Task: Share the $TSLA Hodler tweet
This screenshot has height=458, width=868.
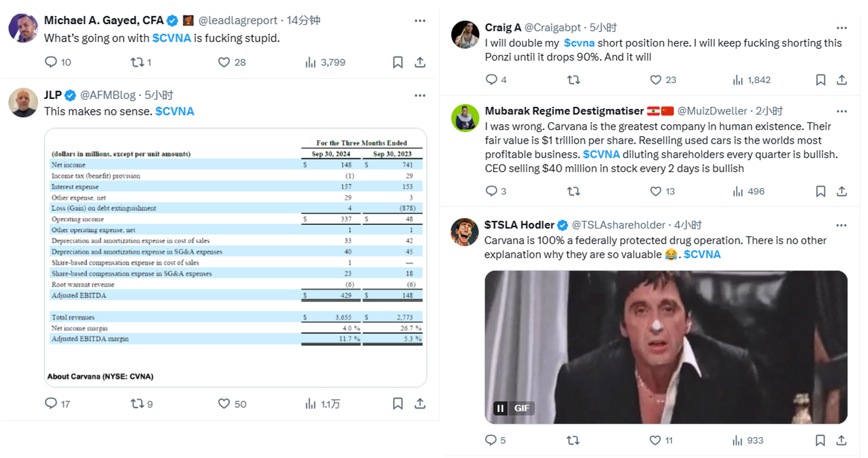Action: [841, 441]
